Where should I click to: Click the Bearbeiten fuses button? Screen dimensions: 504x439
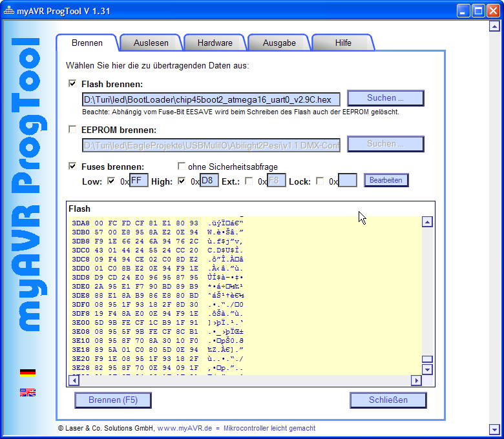[x=386, y=180]
